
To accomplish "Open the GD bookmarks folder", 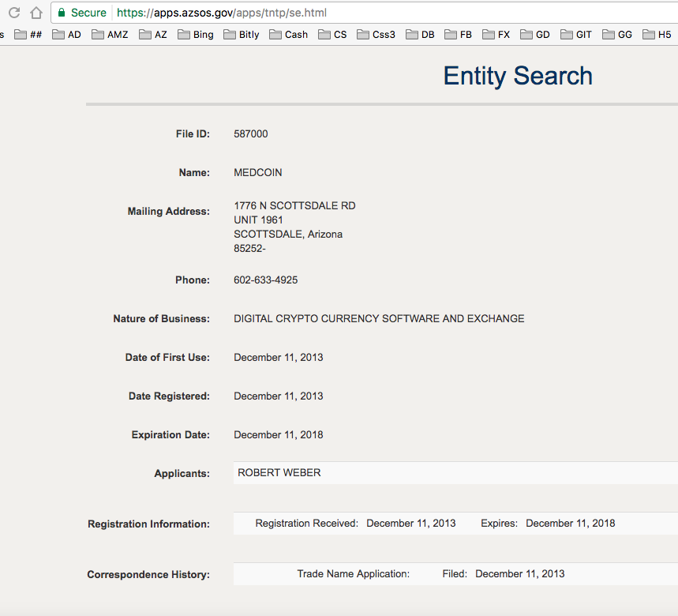I will [535, 35].
